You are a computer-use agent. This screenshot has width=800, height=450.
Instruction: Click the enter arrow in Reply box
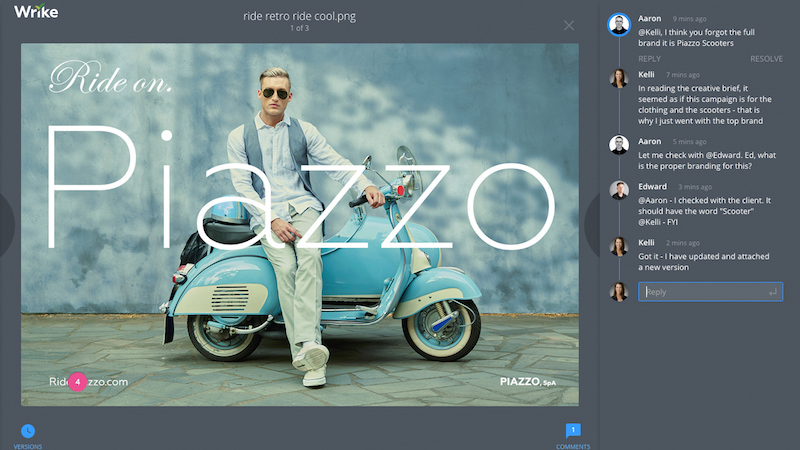(x=773, y=292)
